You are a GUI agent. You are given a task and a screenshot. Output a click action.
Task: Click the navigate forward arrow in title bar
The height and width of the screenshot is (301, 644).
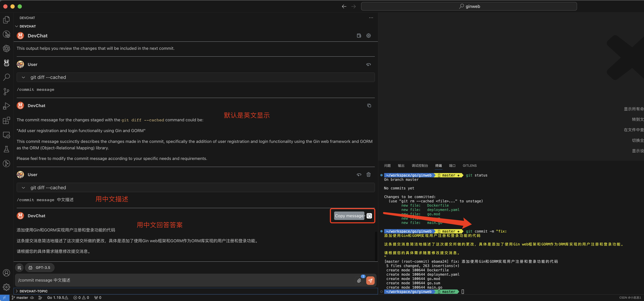pyautogui.click(x=353, y=6)
